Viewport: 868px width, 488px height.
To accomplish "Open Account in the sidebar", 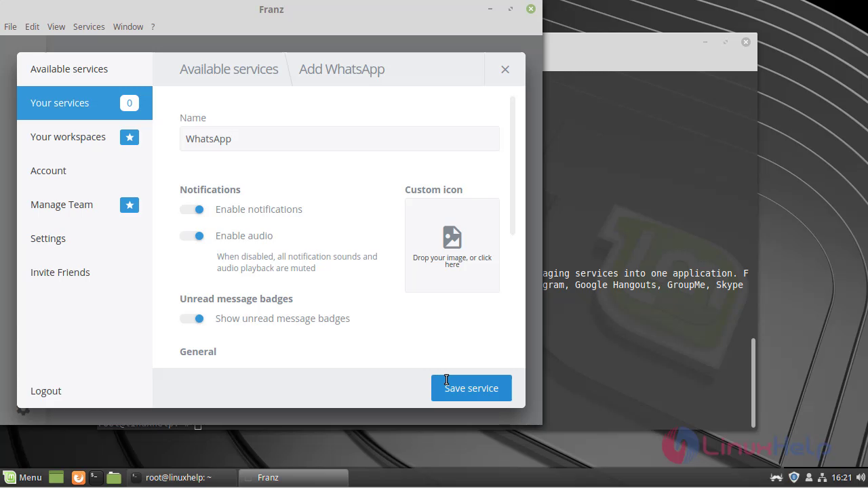I will coord(85,171).
